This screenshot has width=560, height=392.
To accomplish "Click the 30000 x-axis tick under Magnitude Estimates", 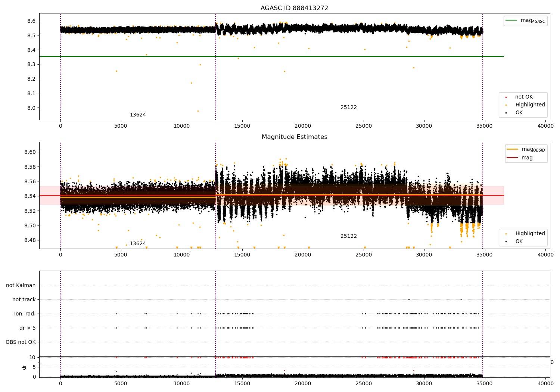I will [x=424, y=255].
